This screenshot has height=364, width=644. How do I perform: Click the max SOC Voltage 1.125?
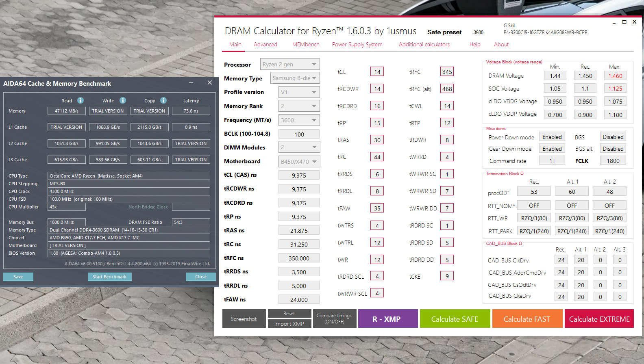tap(615, 88)
